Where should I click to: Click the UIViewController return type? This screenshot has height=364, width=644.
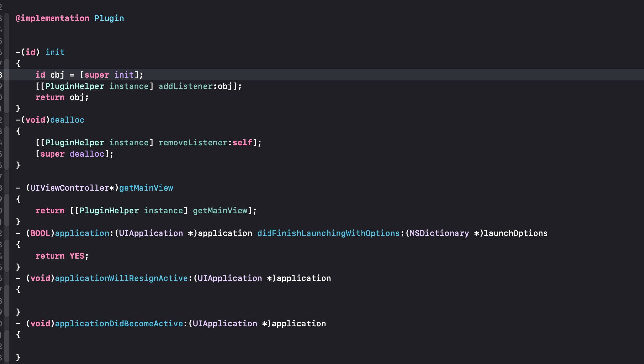coord(69,188)
